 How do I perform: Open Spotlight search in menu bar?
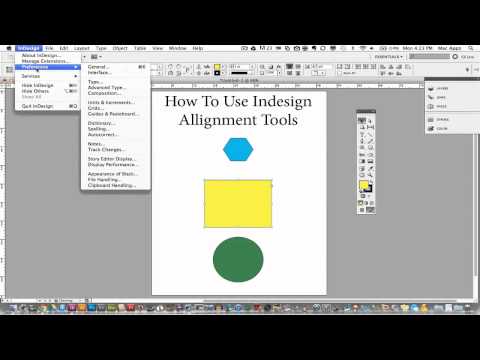471,48
